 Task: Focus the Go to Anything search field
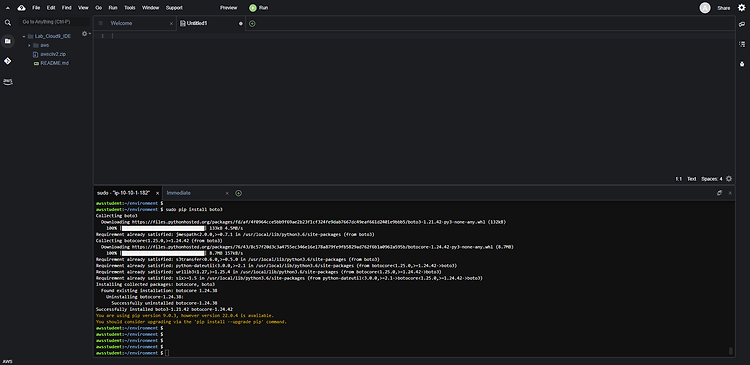[55, 22]
